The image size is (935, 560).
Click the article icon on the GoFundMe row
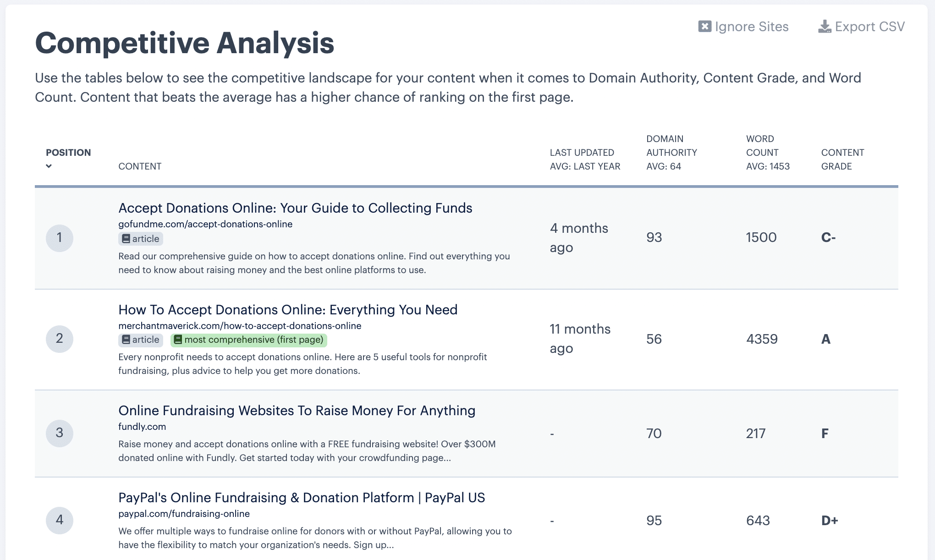[x=125, y=238]
